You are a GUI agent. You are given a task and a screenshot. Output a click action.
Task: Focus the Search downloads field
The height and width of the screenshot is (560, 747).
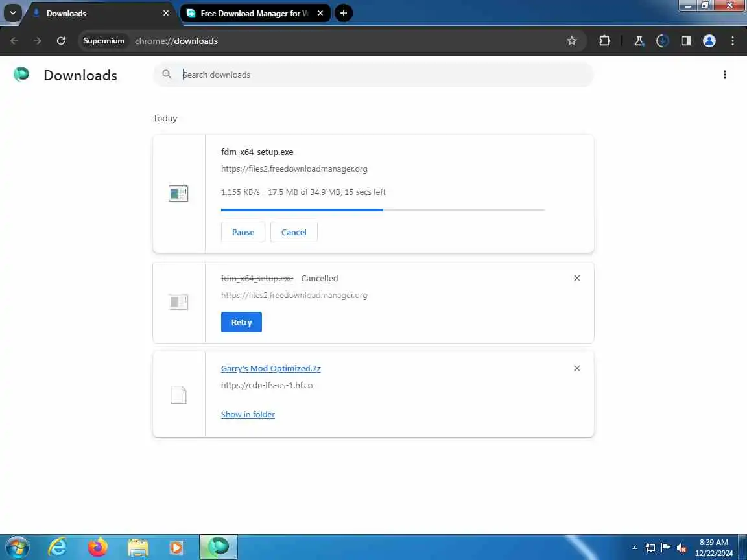(373, 75)
